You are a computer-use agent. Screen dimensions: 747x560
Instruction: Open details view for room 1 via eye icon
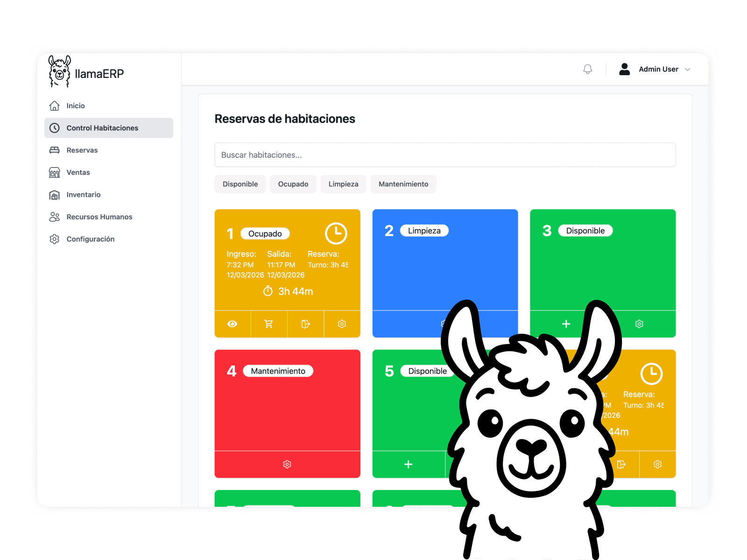(x=233, y=324)
